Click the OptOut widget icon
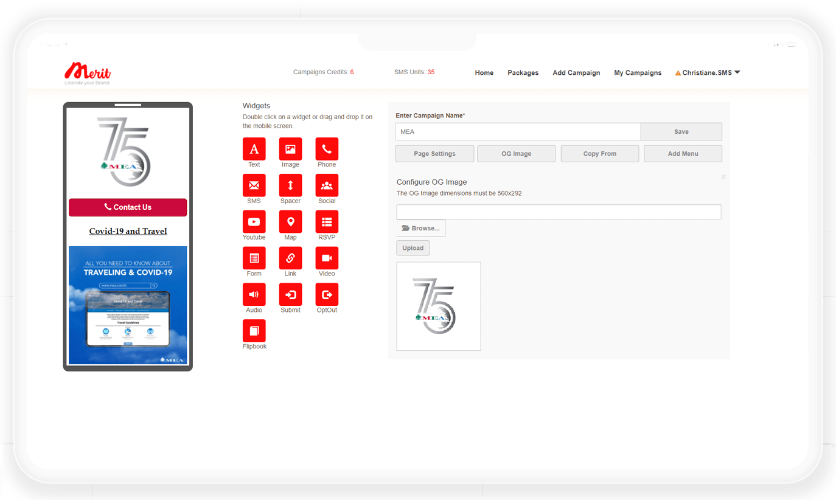 pos(327,295)
